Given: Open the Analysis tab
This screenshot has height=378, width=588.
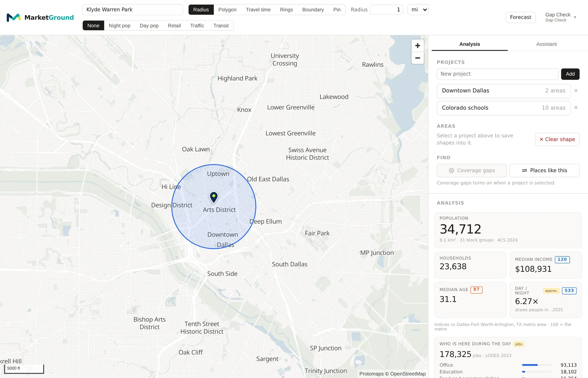Looking at the screenshot, I should pyautogui.click(x=470, y=44).
